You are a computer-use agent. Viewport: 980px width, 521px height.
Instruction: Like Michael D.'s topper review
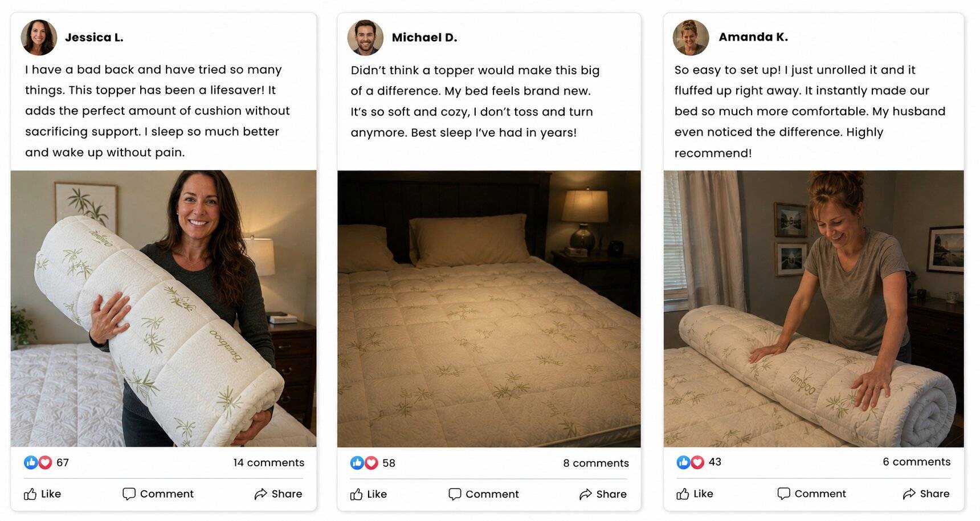[x=369, y=494]
